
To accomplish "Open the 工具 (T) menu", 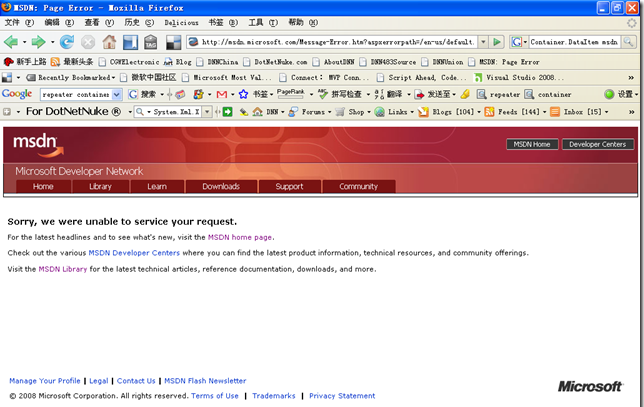I will click(x=263, y=23).
